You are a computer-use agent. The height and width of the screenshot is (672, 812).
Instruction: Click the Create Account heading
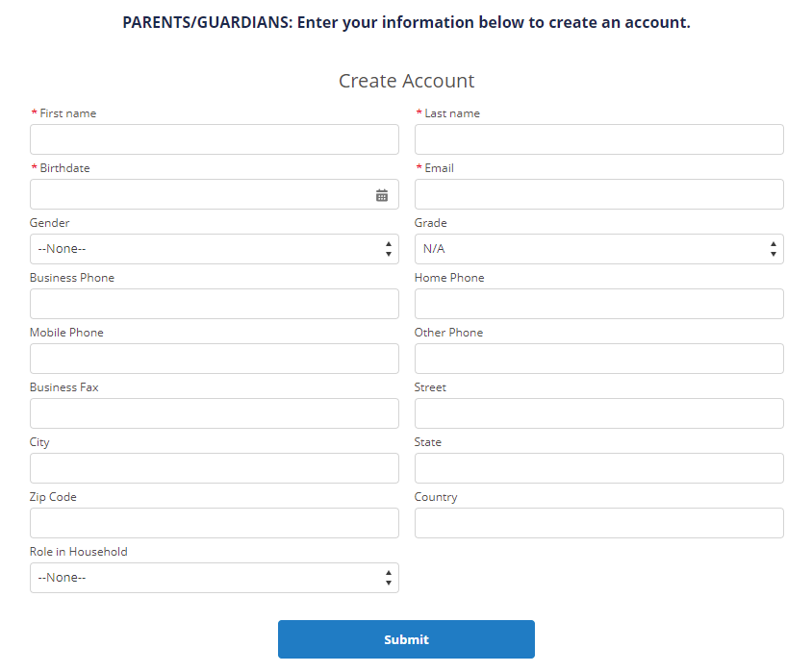pyautogui.click(x=406, y=82)
